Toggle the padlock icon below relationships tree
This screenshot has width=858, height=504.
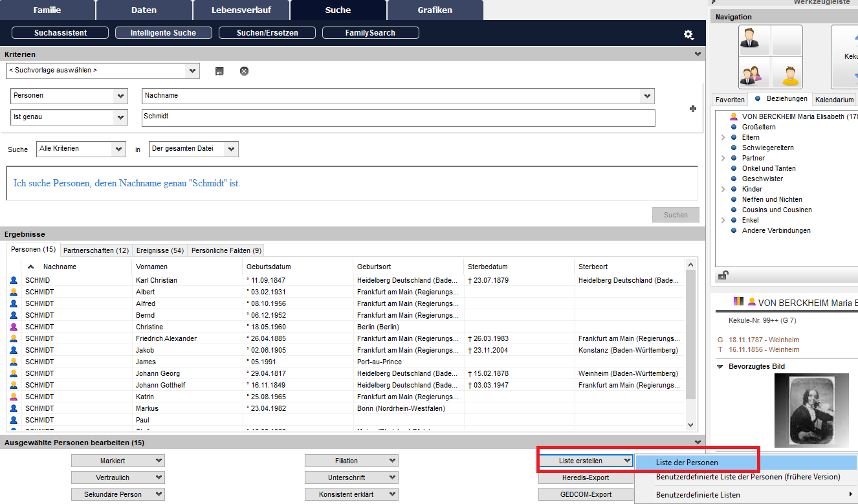(x=723, y=276)
